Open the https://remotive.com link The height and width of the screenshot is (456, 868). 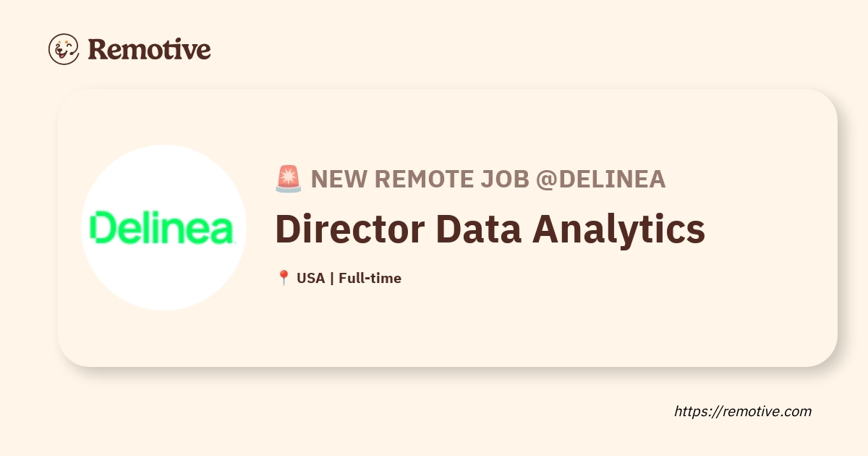click(x=743, y=411)
